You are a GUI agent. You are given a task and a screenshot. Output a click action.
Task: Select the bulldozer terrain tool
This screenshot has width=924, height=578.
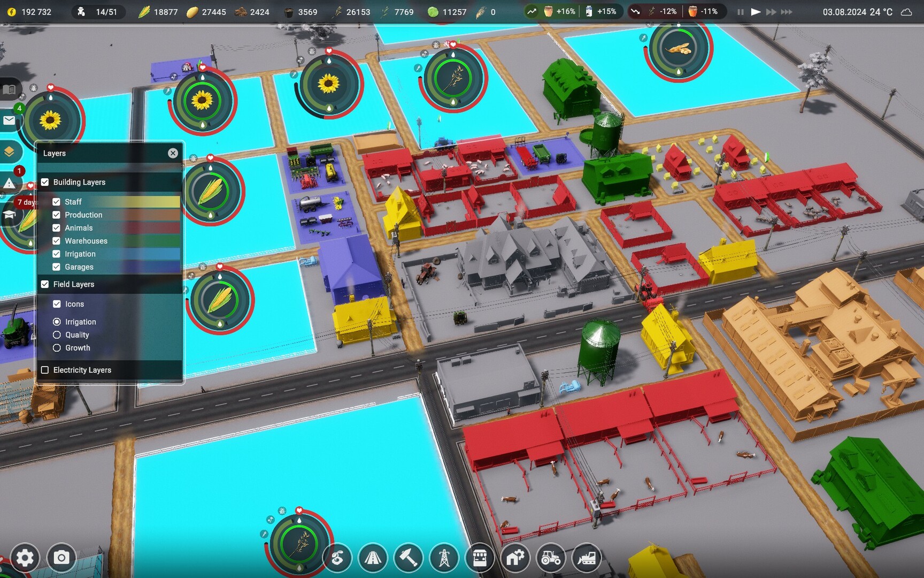pos(586,558)
